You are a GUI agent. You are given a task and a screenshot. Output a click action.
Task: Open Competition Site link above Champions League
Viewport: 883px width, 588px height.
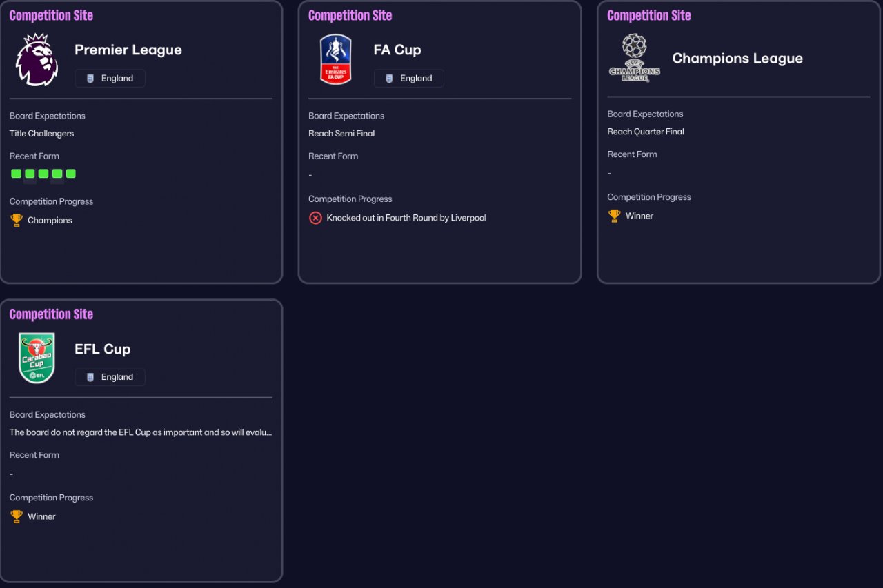(648, 15)
